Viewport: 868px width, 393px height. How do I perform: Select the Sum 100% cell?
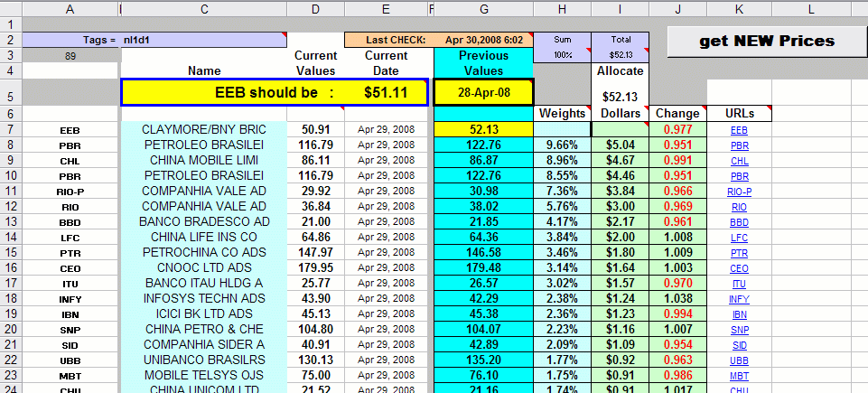[x=563, y=47]
